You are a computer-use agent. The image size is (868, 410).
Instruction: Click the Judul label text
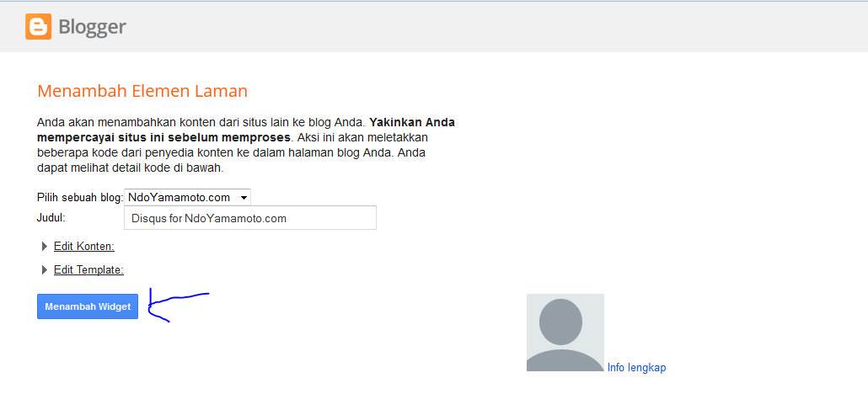51,217
